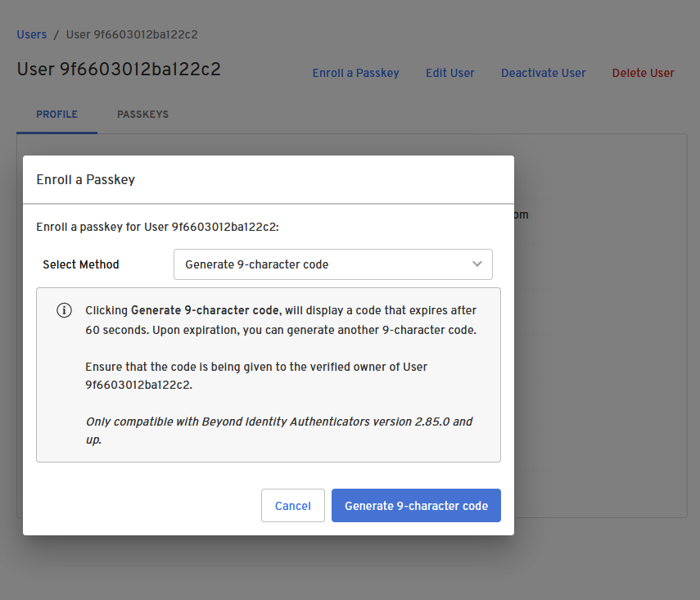Click the bold Generate 9-character code text in notice
The width and height of the screenshot is (700, 600).
point(205,310)
